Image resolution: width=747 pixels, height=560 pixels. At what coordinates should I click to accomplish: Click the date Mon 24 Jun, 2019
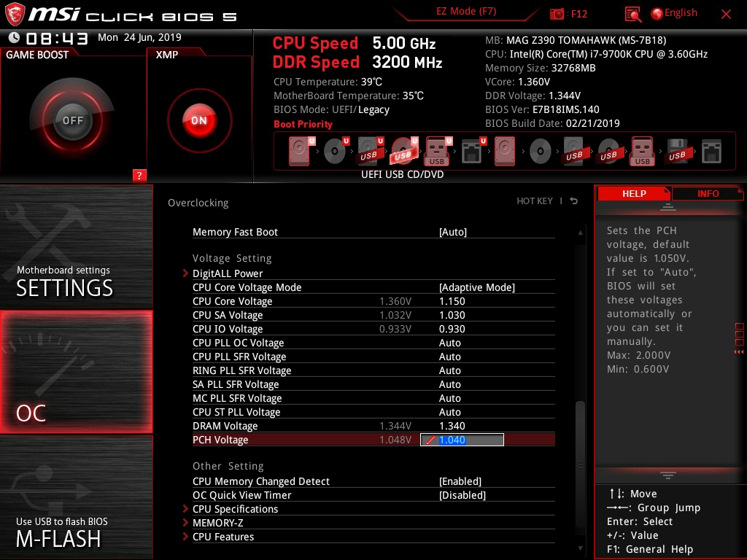tap(139, 37)
